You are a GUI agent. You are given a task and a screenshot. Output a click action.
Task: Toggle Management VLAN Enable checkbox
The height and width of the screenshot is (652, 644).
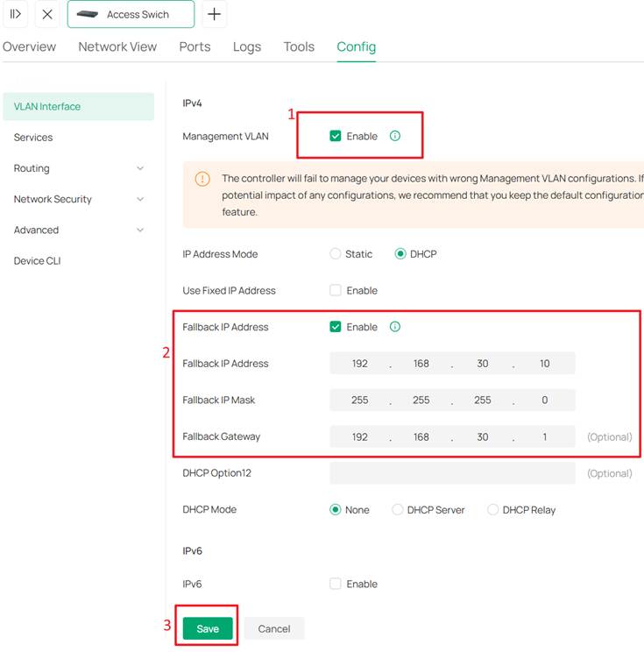pos(336,136)
